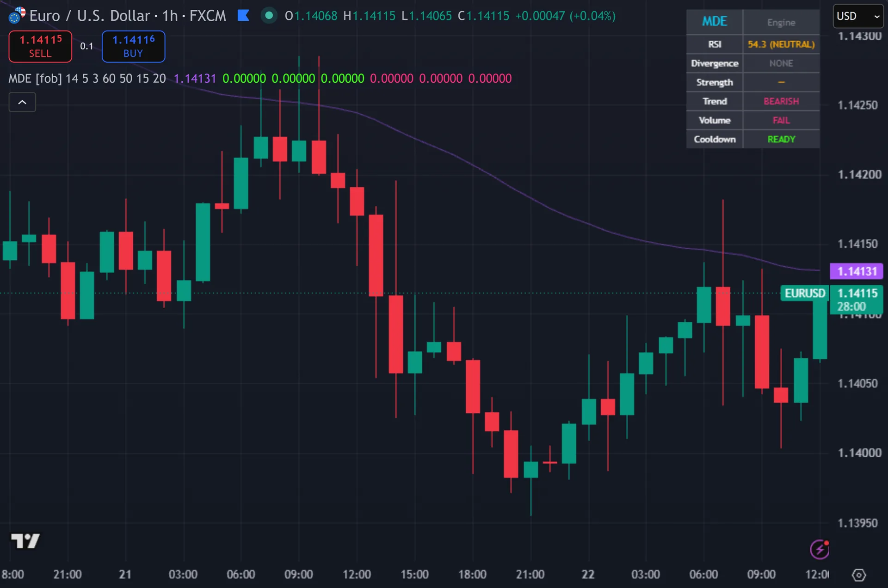
Task: Click the Cooldown READY status cell
Action: click(x=781, y=139)
